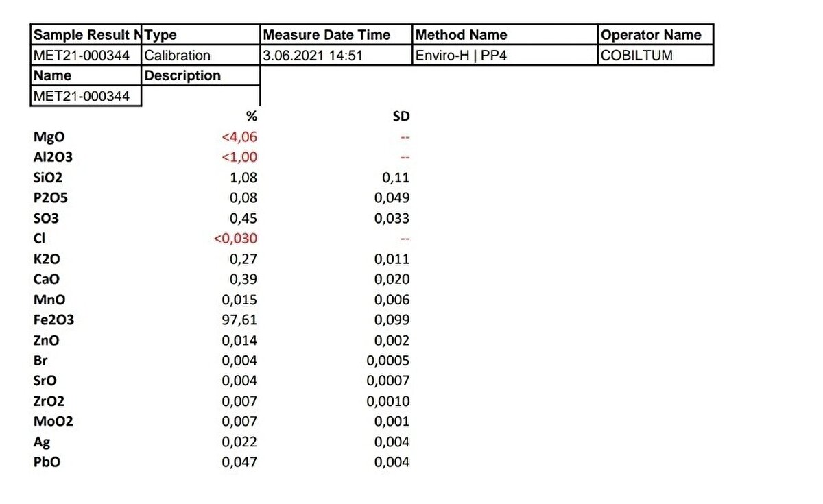823x504 pixels.
Task: Click the Sample Result header cell
Action: [86, 35]
